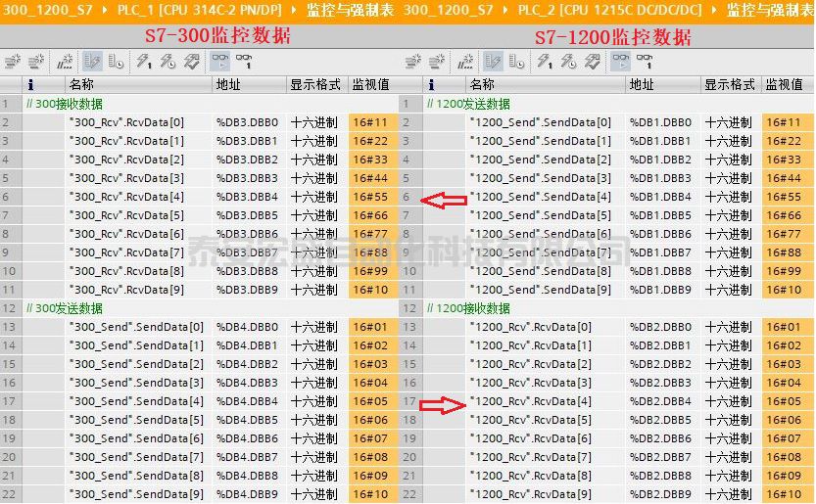This screenshot has height=504, width=816.
Task: Open display format cell for "300_Rcv".RcvData[0]
Action: (314, 123)
